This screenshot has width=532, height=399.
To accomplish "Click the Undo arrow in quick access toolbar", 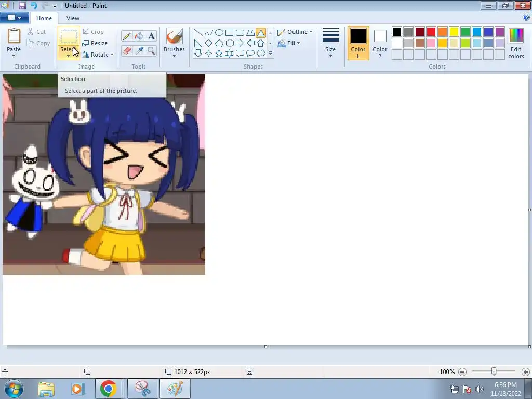I will [x=34, y=5].
